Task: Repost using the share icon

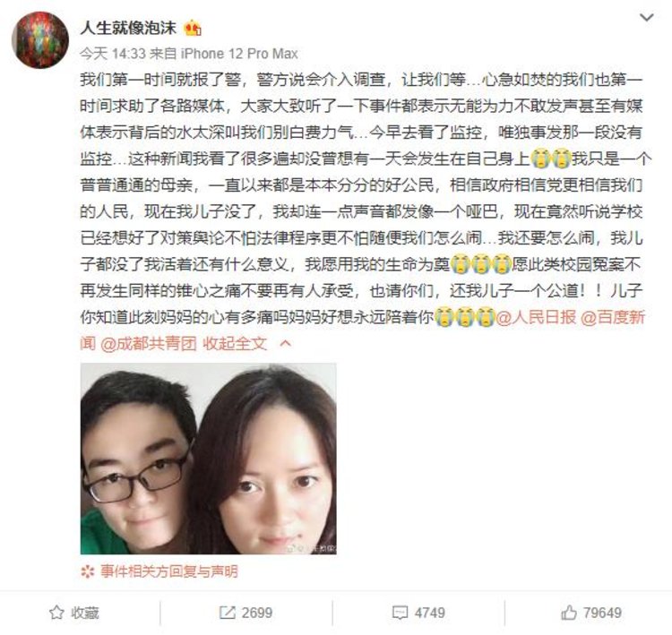Action: [x=227, y=613]
